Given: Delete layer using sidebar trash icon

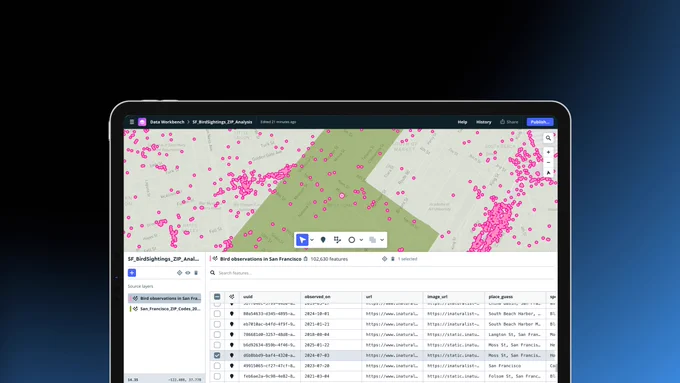Looking at the screenshot, I should [196, 273].
